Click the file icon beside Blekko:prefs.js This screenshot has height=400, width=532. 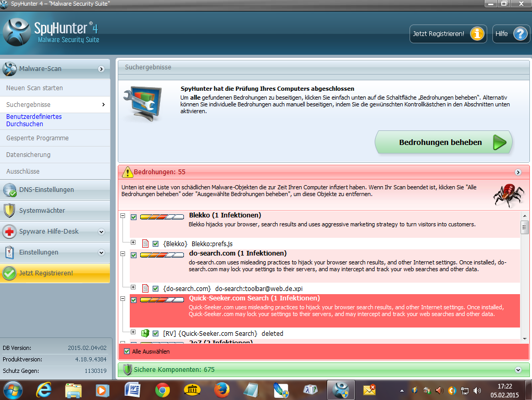(145, 244)
